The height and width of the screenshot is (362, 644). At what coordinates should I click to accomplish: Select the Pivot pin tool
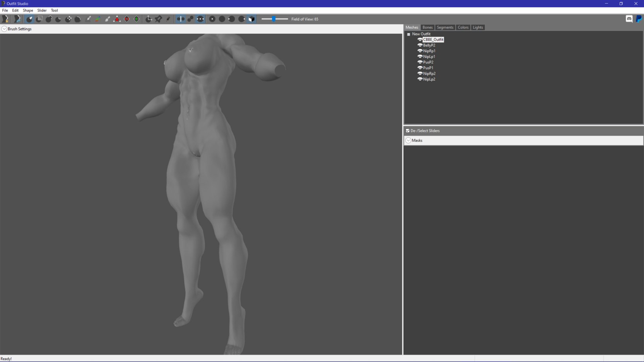coord(158,19)
